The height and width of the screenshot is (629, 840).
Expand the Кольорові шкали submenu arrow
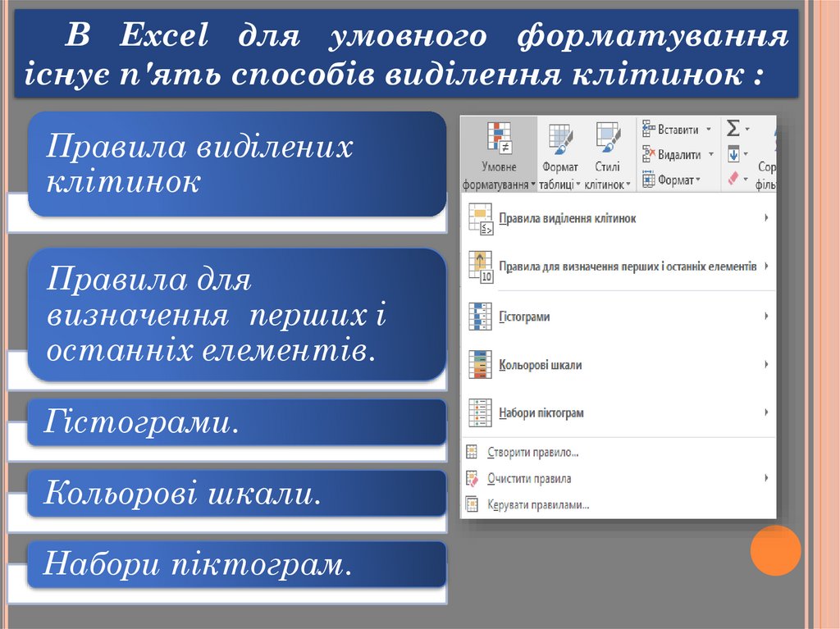point(767,364)
